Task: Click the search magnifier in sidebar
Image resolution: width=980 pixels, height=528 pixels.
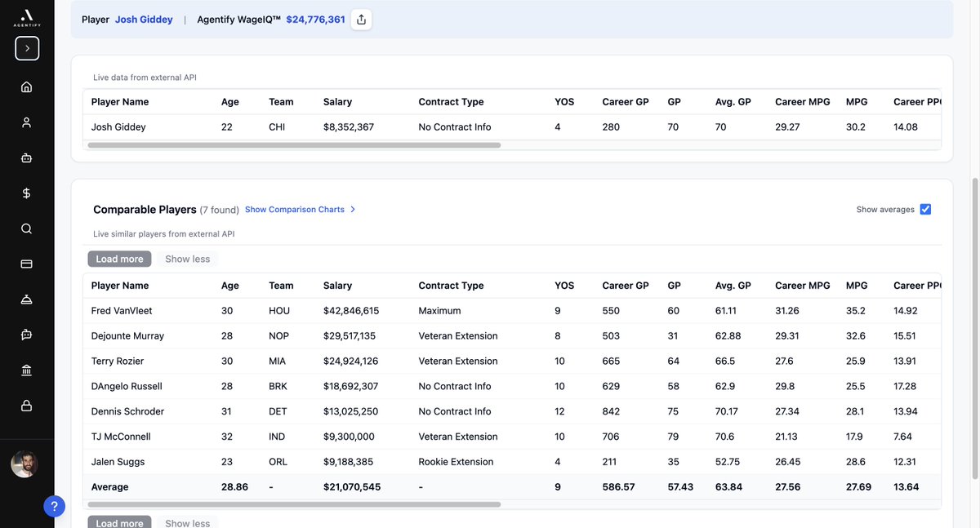Action: click(x=25, y=228)
